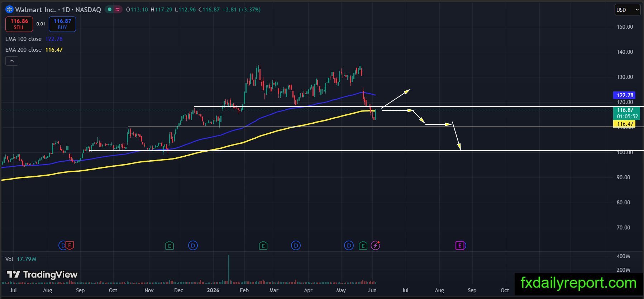644x299 pixels.
Task: Open the USD currency dropdown
Action: point(628,10)
